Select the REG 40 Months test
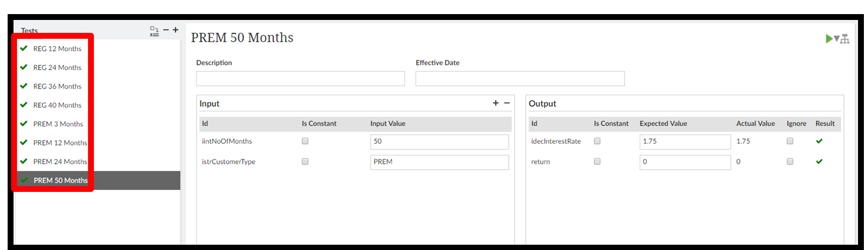Screen dimensions: 868x250 [x=57, y=105]
